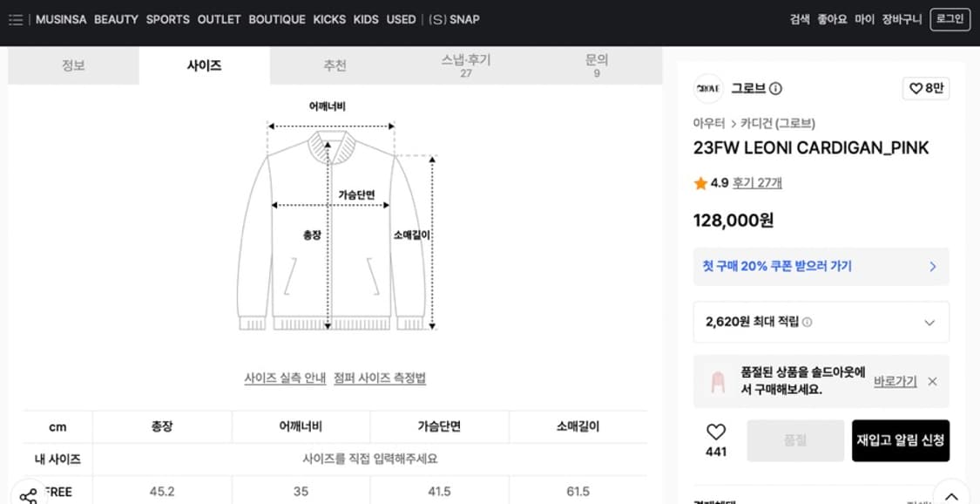Open SPORTS in top navigation
Image resolution: width=980 pixels, height=504 pixels.
point(167,19)
